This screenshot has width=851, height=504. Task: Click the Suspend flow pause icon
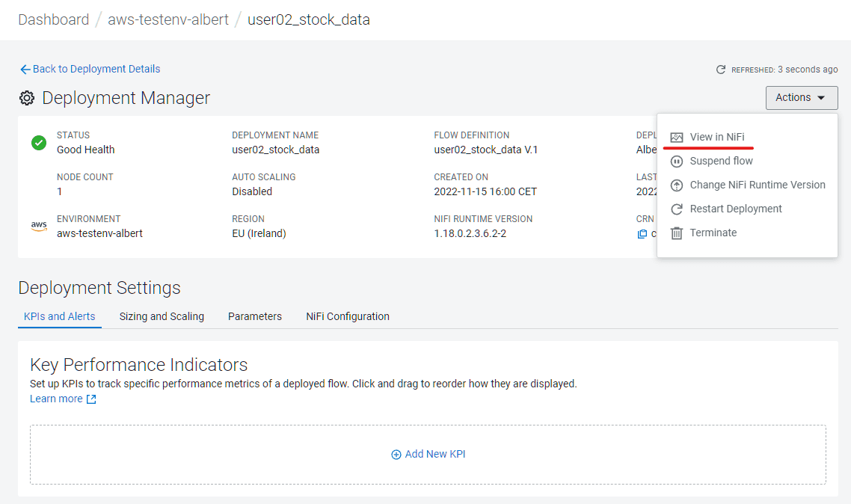pyautogui.click(x=677, y=162)
